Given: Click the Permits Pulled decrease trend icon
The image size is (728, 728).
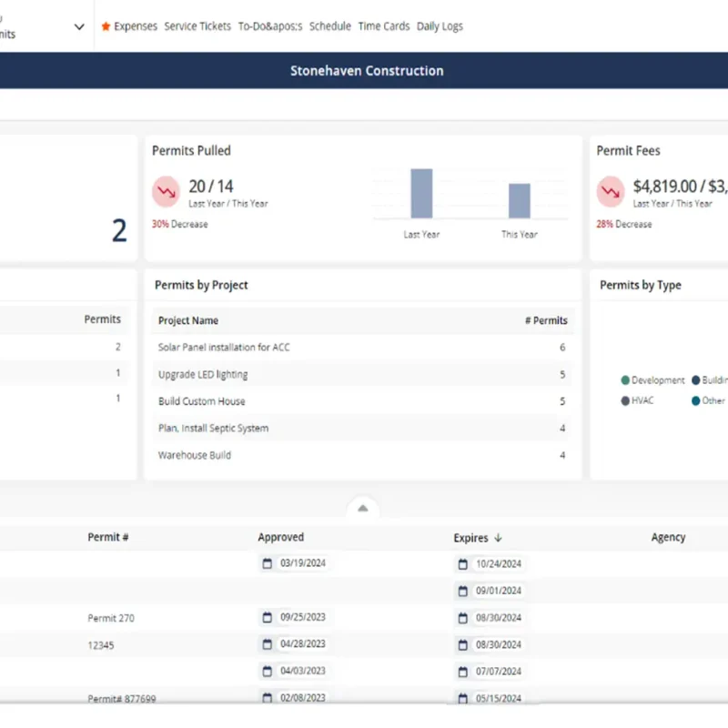Looking at the screenshot, I should 166,191.
